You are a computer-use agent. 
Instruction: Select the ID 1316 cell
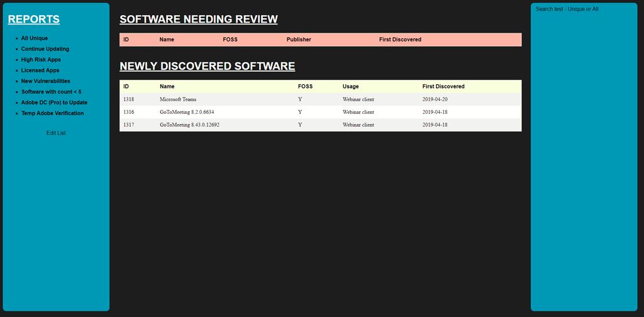128,112
